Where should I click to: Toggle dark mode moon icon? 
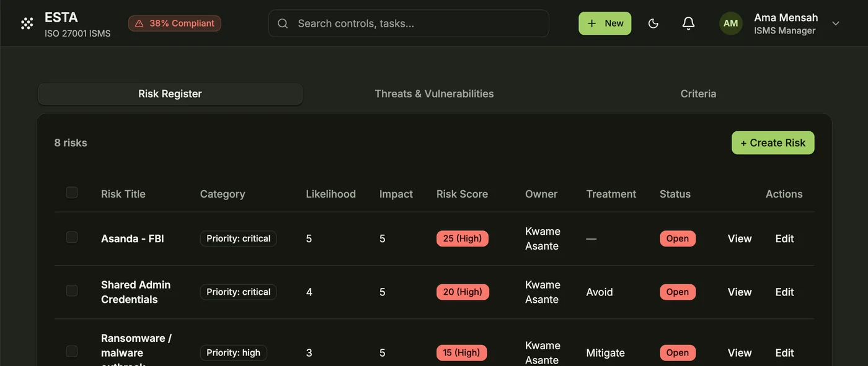653,24
